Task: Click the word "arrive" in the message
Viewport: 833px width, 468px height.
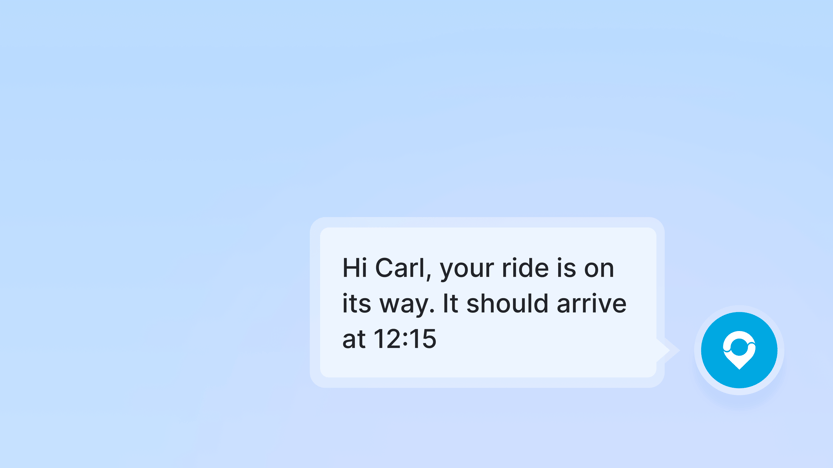Action: pos(591,303)
